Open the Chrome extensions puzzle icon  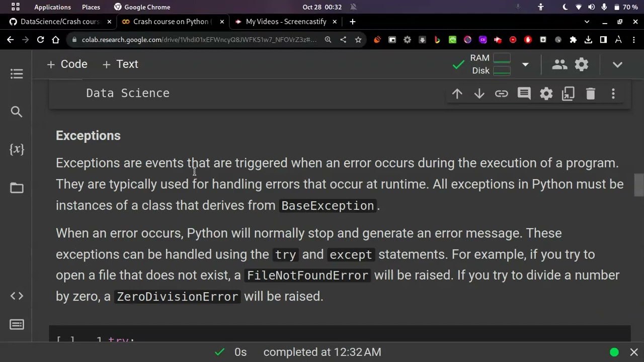[573, 40]
